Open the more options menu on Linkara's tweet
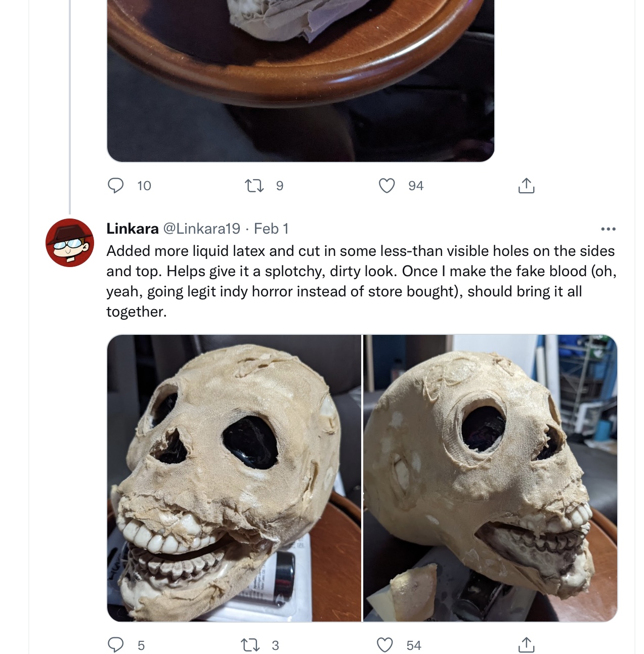The image size is (644, 654). pyautogui.click(x=608, y=229)
